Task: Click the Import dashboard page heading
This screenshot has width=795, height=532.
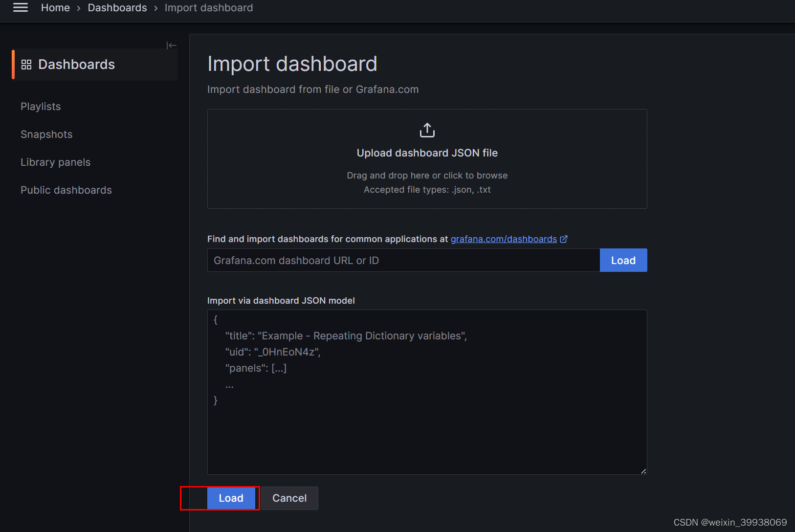Action: (292, 64)
